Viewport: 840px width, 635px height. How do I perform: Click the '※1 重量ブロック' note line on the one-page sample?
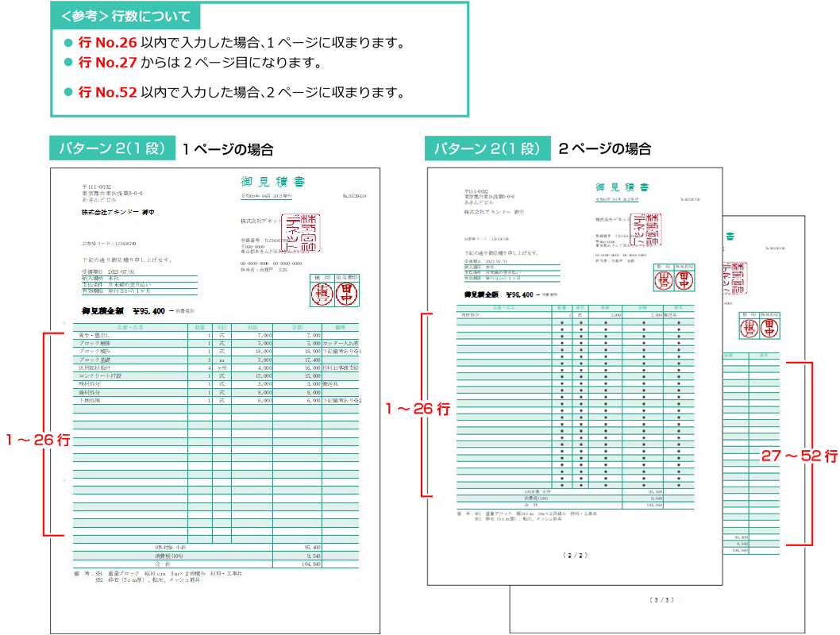[168, 573]
